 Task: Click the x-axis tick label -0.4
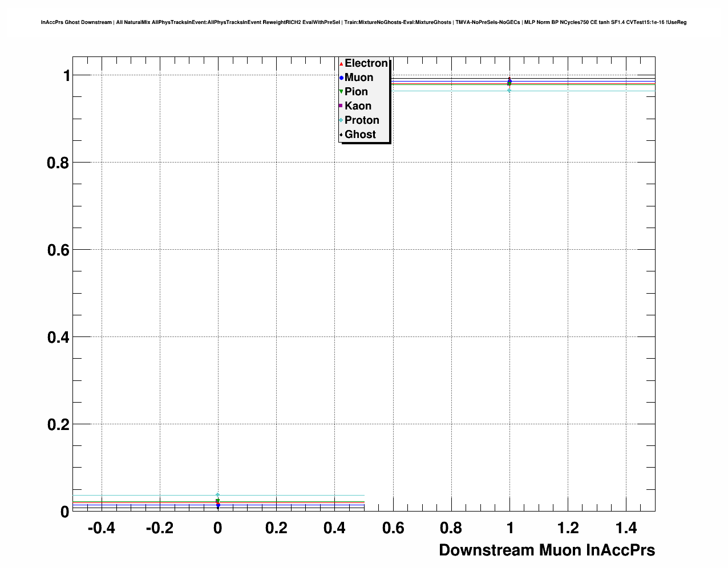(x=101, y=529)
